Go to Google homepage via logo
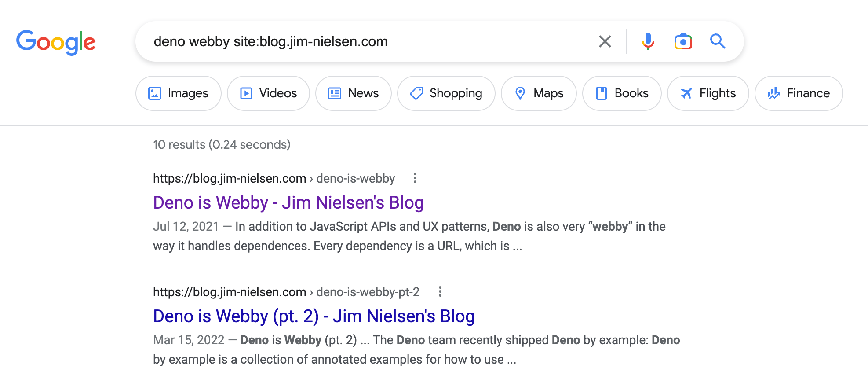Viewport: 868px width, 390px height. tap(56, 42)
